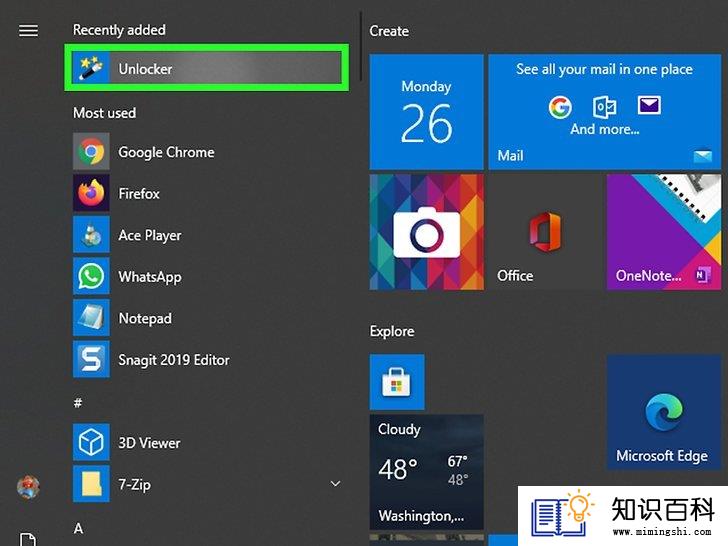The height and width of the screenshot is (546, 728).
Task: Open the Documents icon in sidebar
Action: coord(28,539)
